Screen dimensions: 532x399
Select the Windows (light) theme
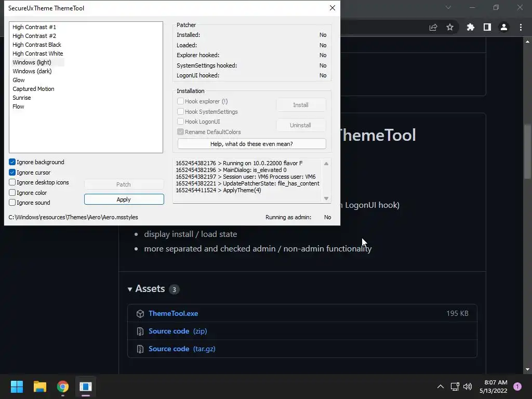(32, 62)
